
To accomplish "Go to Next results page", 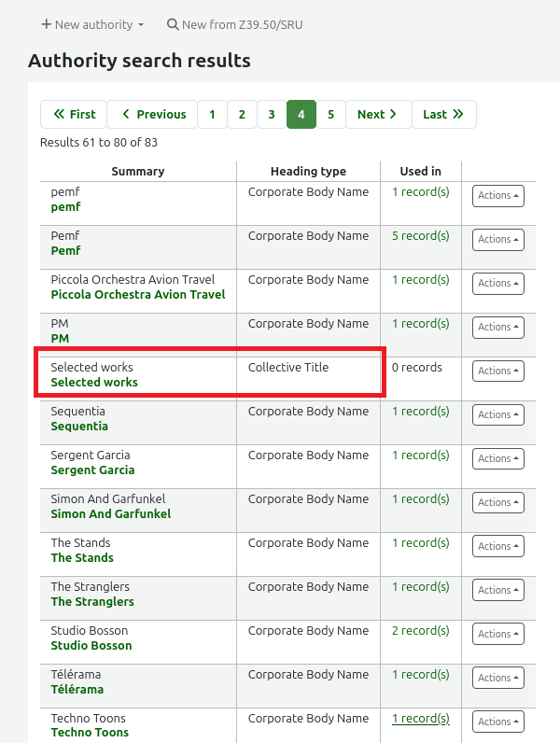I will pyautogui.click(x=378, y=114).
